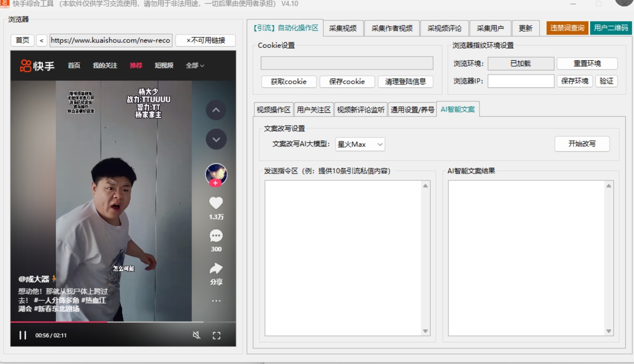Switch to the 采集视频 tab
Screen dimensions: 634x364
(x=343, y=29)
